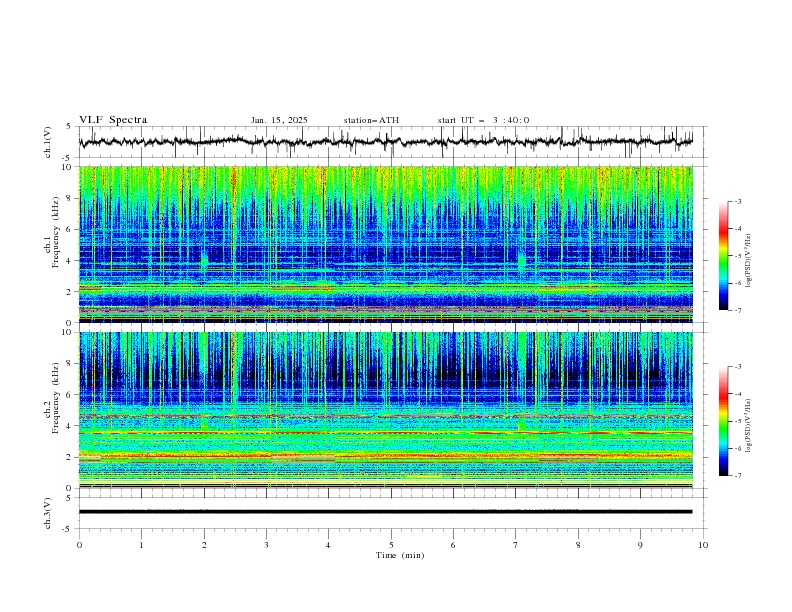The height and width of the screenshot is (612, 792).
Task: Click ch.1 green burst near 7 minutes, 4 kHz
Action: [x=522, y=260]
